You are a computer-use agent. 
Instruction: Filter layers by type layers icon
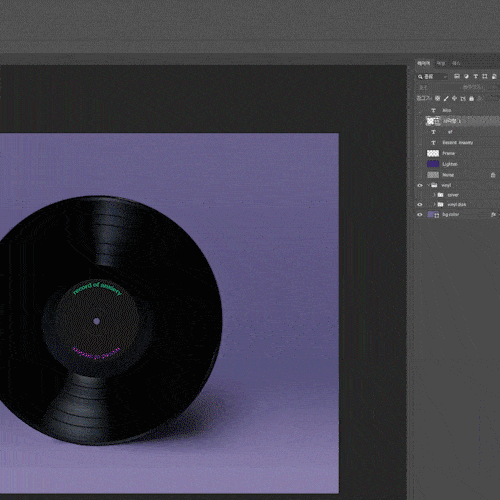pos(476,77)
